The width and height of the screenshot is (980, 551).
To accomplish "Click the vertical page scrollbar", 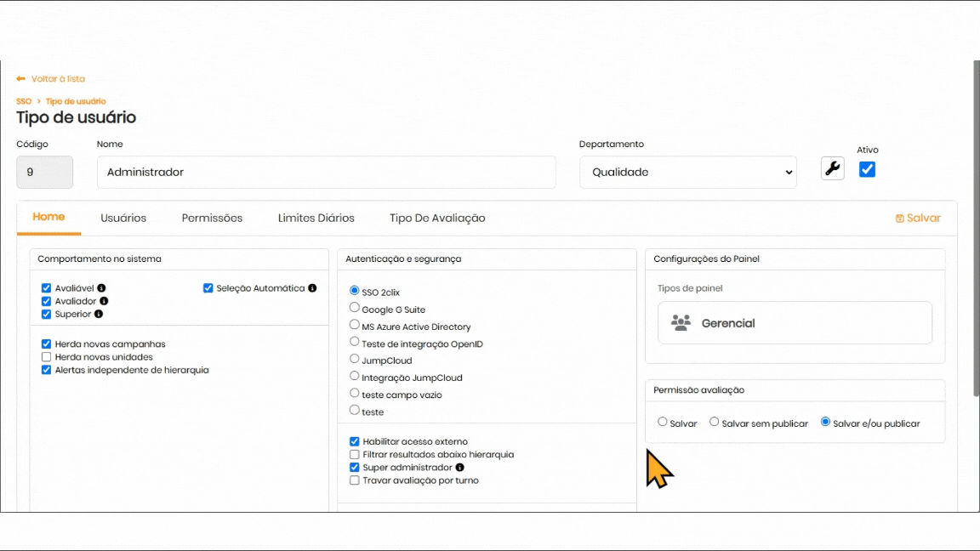I will click(x=975, y=230).
